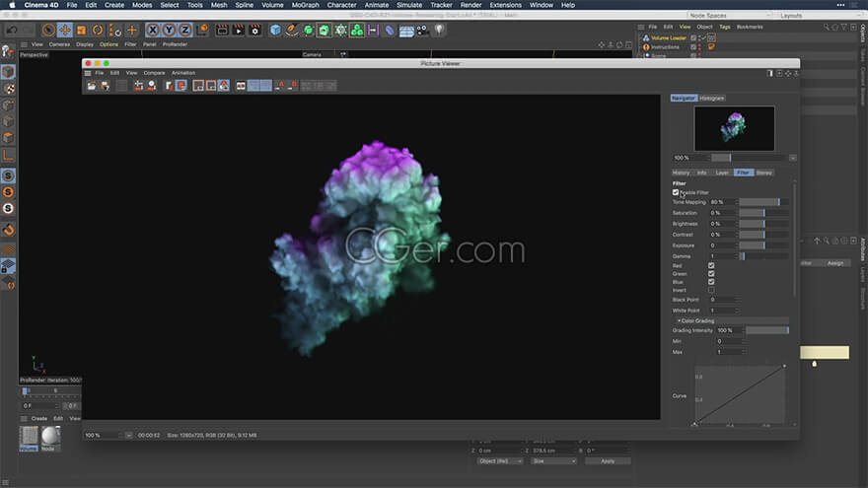
Task: Select the Texture mode icon in left palette
Action: pyautogui.click(x=8, y=89)
